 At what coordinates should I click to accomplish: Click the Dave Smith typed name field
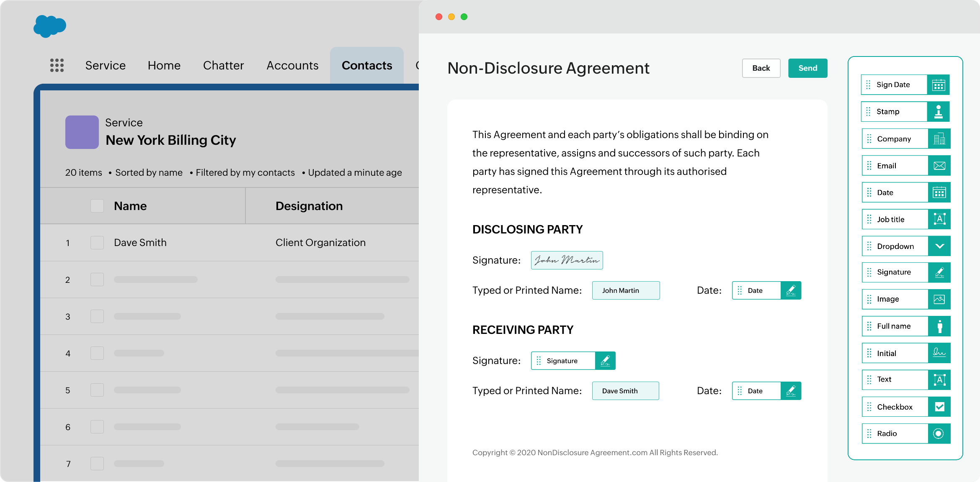coord(625,391)
